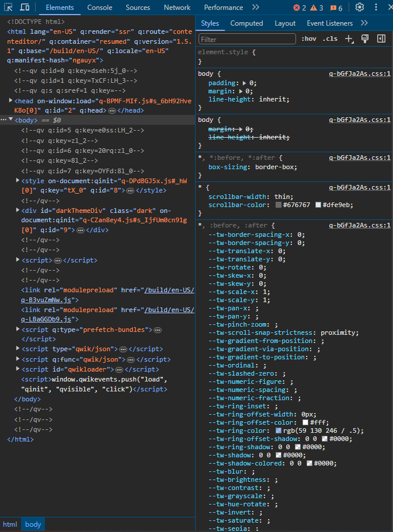Open q-B3vuZmNw.js modulepreload link
The image size is (393, 532).
[x=46, y=300]
